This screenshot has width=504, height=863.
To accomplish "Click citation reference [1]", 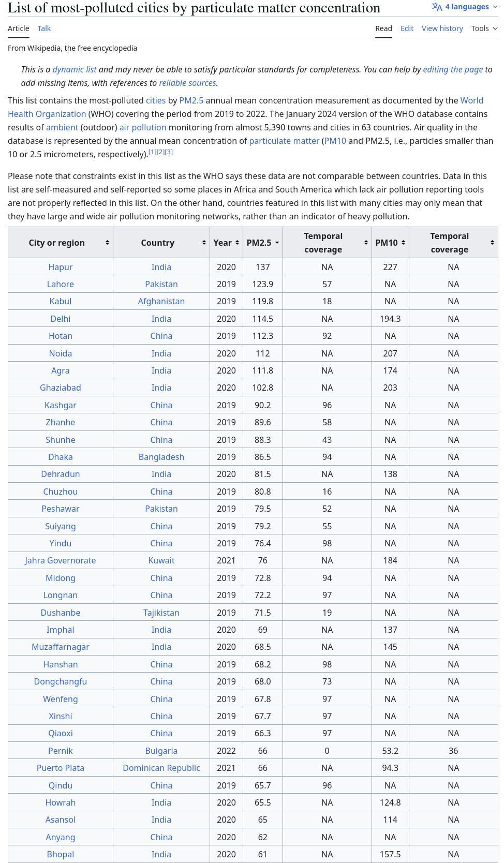I will click(152, 152).
